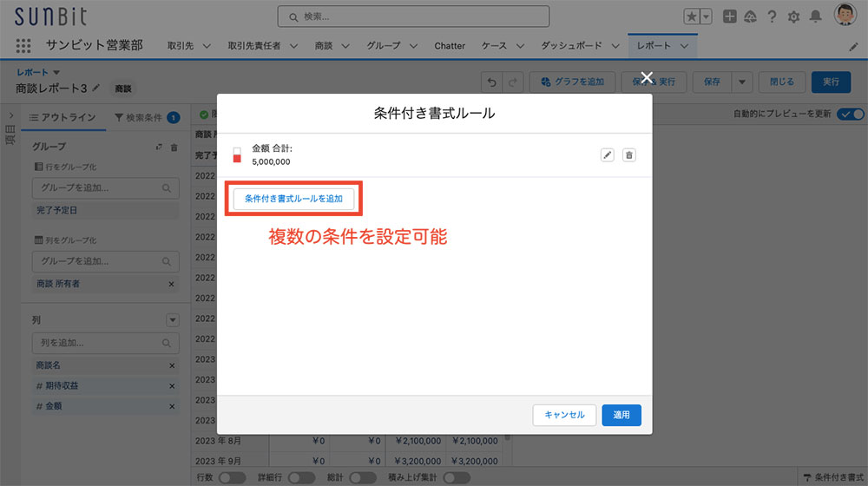Click the redo arrow button
The width and height of the screenshot is (868, 486).
513,82
